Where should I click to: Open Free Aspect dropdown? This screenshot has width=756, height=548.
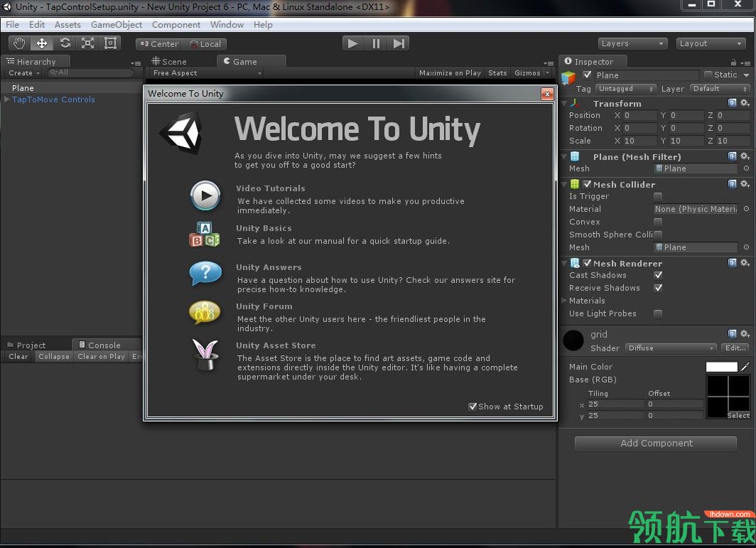pos(207,72)
